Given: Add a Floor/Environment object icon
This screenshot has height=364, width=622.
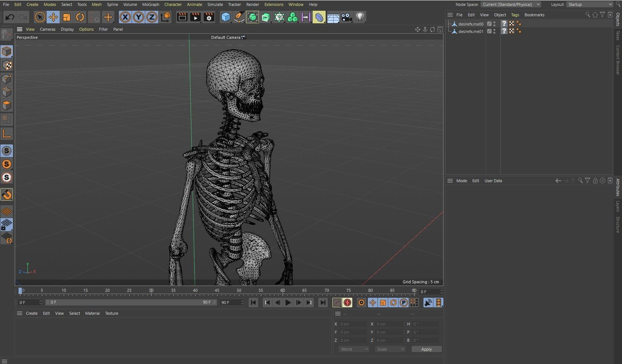Looking at the screenshot, I should pyautogui.click(x=333, y=17).
